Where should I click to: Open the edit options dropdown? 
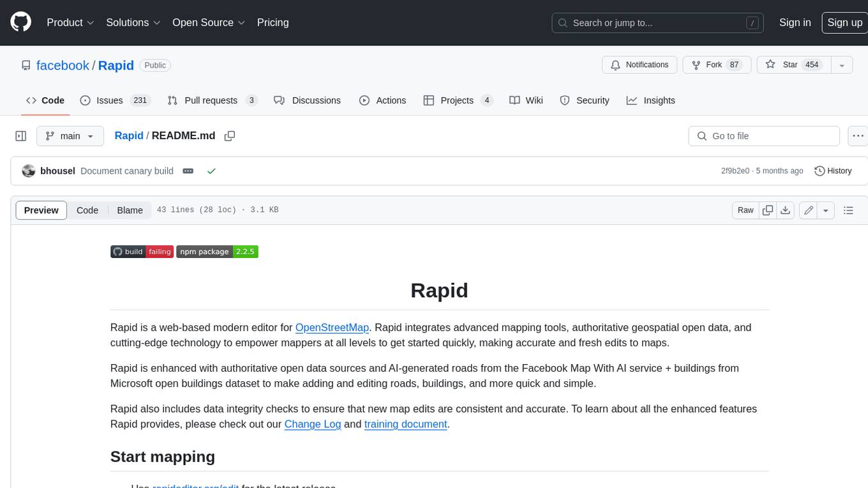coord(826,210)
